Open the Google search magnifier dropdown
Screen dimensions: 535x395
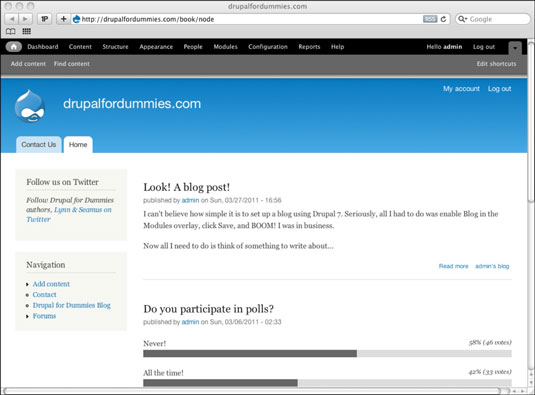(x=462, y=19)
